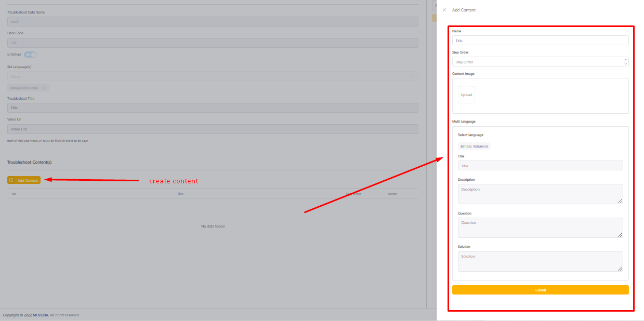The width and height of the screenshot is (644, 321).
Task: Click the plus icon on Add Content
Action: [11, 180]
